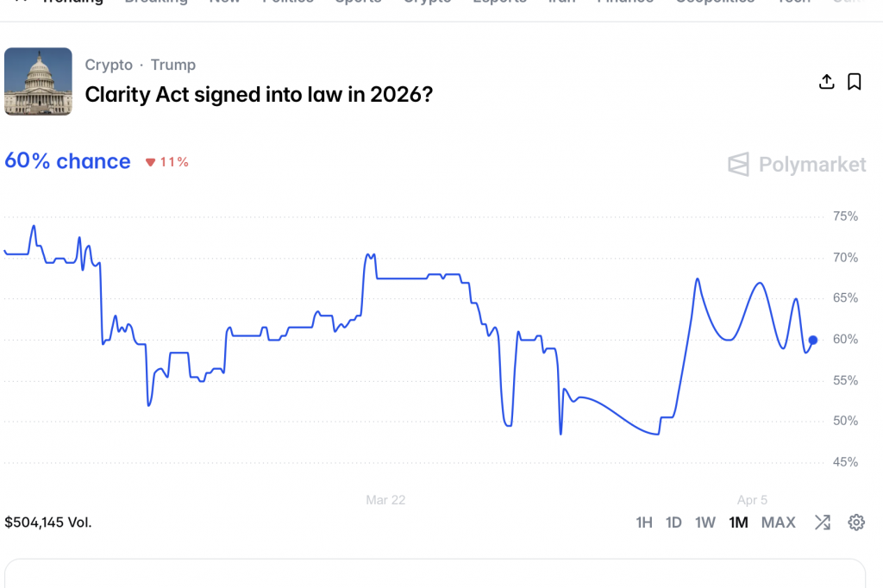Click the shuffle arrows chart icon

[x=823, y=522]
